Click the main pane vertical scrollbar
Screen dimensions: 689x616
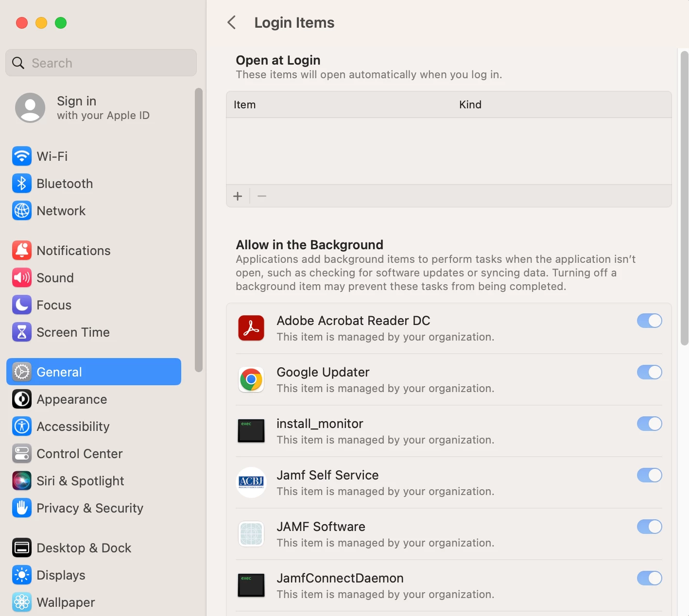[685, 198]
